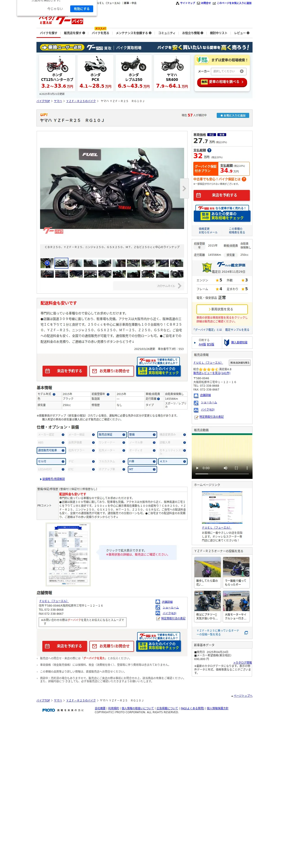Click help icon for 整備 equipment
Screen dimensions: 289x868
[154, 435]
